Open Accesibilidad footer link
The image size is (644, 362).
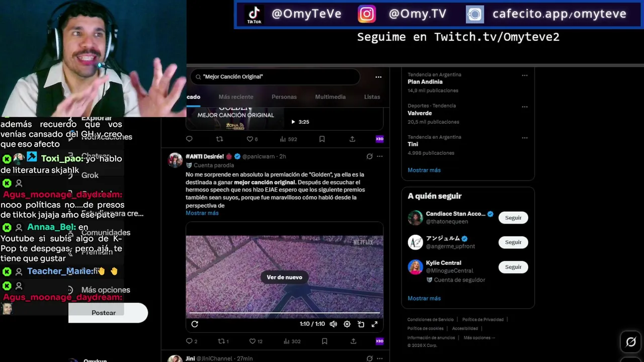465,329
